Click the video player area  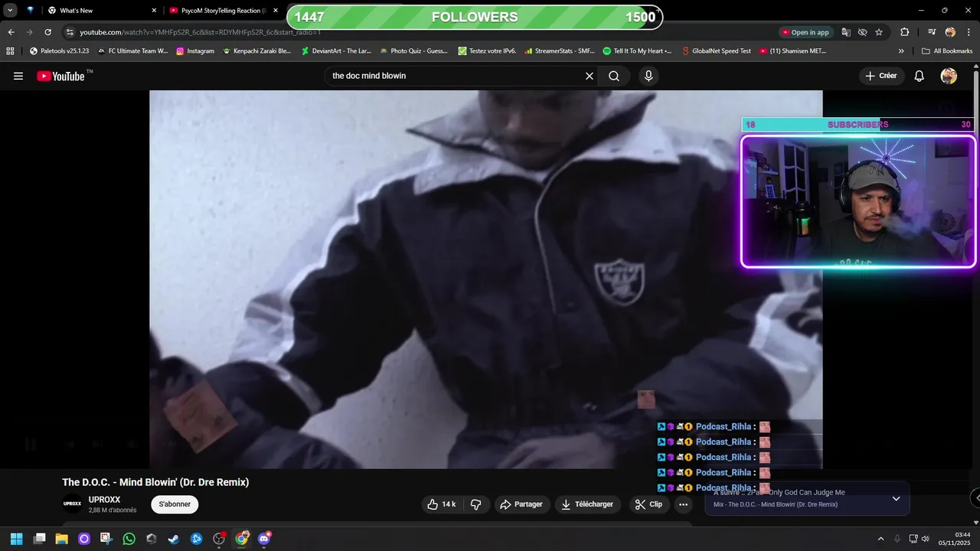coord(485,279)
